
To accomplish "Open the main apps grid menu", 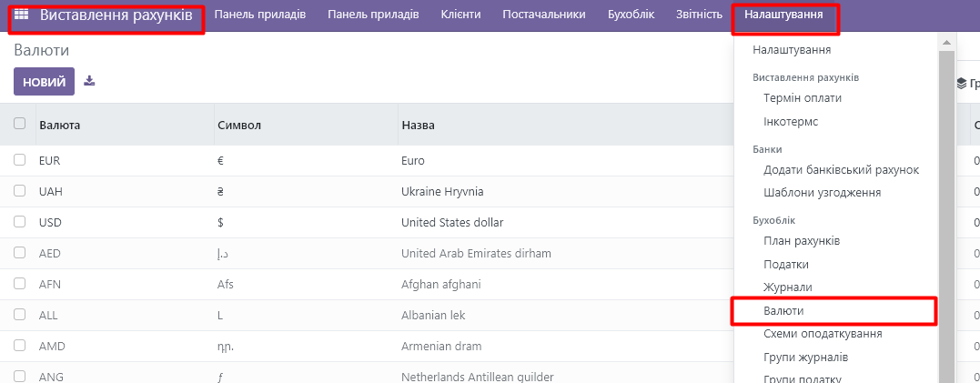I will point(21,15).
